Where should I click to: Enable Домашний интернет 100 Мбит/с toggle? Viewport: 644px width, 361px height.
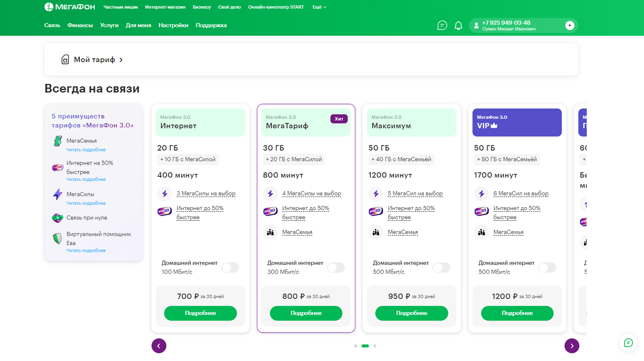230,268
